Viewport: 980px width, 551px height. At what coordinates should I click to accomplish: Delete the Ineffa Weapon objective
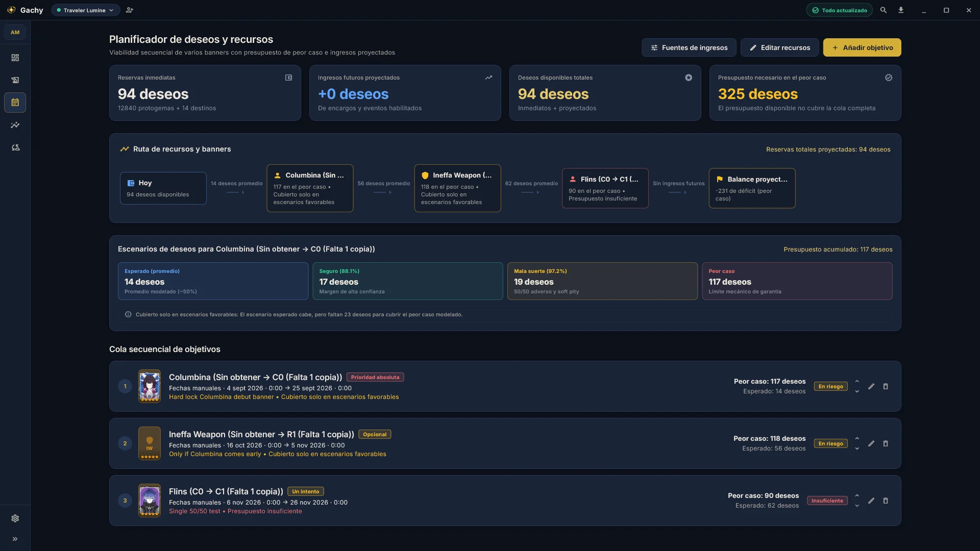886,443
